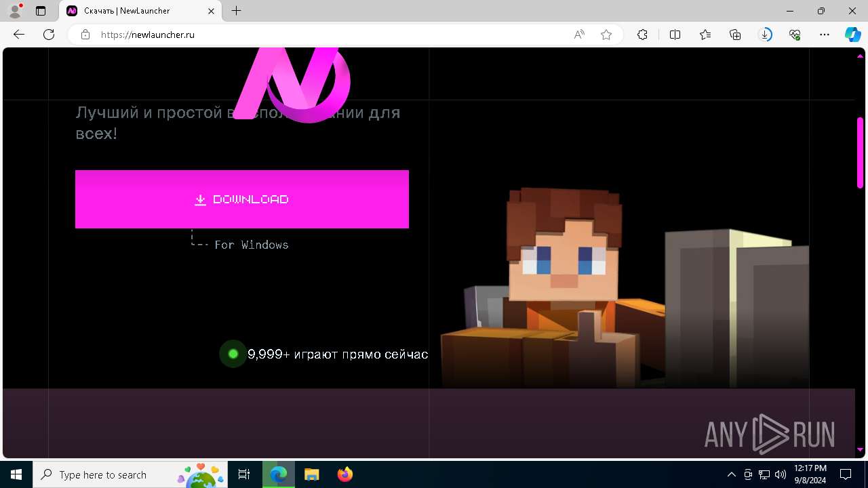Add page to favorites star icon
This screenshot has height=488, width=868.
[606, 35]
